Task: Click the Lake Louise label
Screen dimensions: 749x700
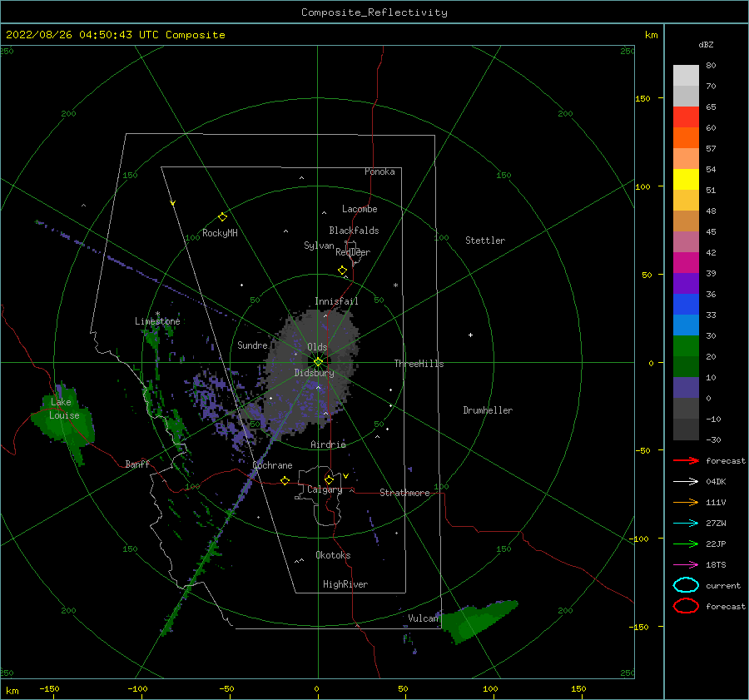Action: [x=64, y=409]
